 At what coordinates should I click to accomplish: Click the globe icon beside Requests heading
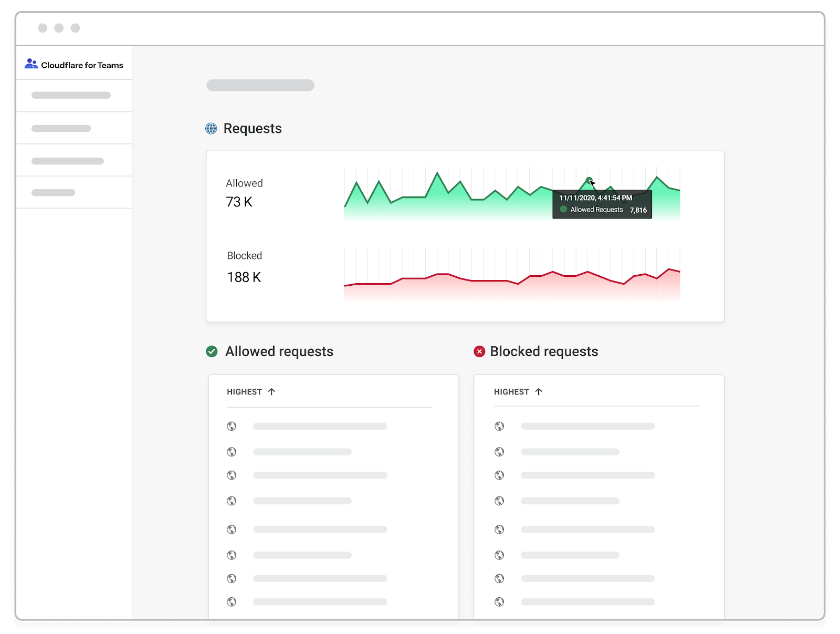click(x=211, y=129)
